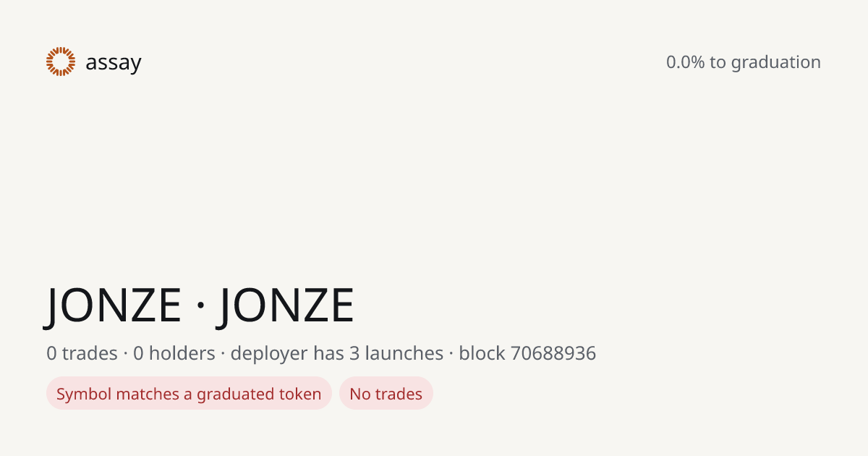
Task: Select the first JONZE token name
Action: (114, 305)
